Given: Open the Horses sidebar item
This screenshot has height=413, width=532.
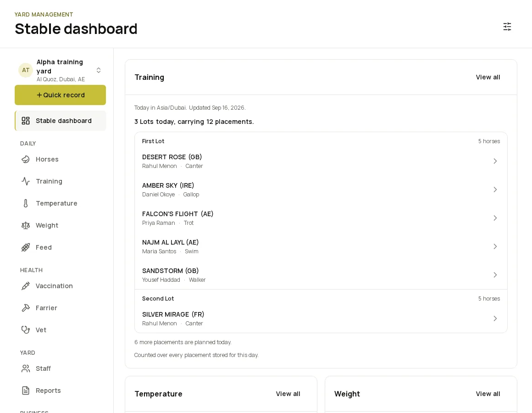Looking at the screenshot, I should coord(61,159).
